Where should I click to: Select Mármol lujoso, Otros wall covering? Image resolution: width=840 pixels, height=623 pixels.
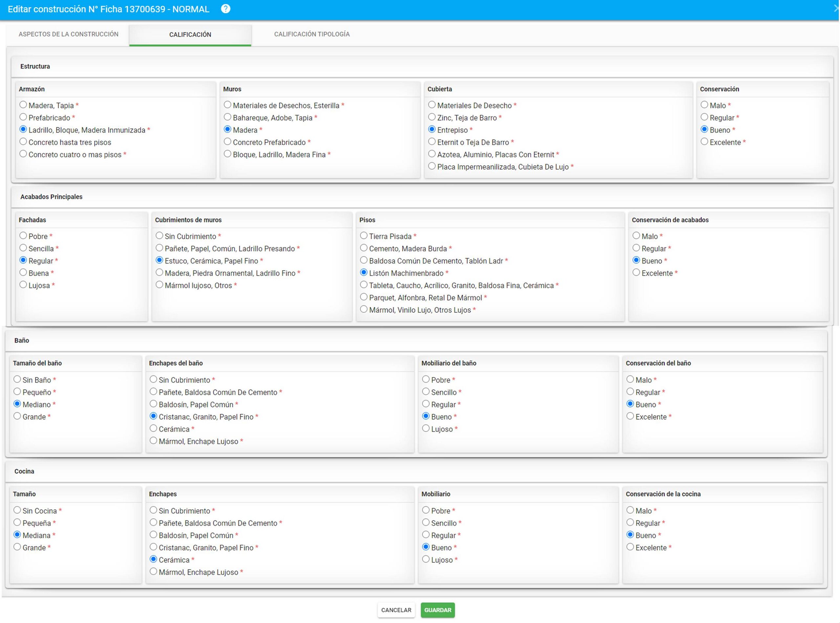pyautogui.click(x=159, y=285)
